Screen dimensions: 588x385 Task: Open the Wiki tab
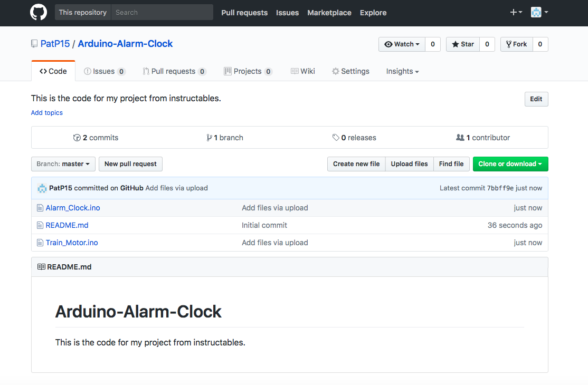tap(303, 71)
